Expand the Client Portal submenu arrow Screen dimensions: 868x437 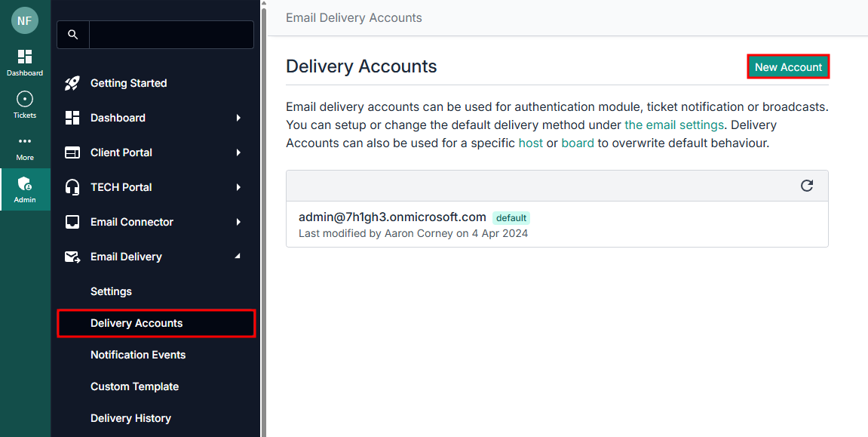[238, 152]
